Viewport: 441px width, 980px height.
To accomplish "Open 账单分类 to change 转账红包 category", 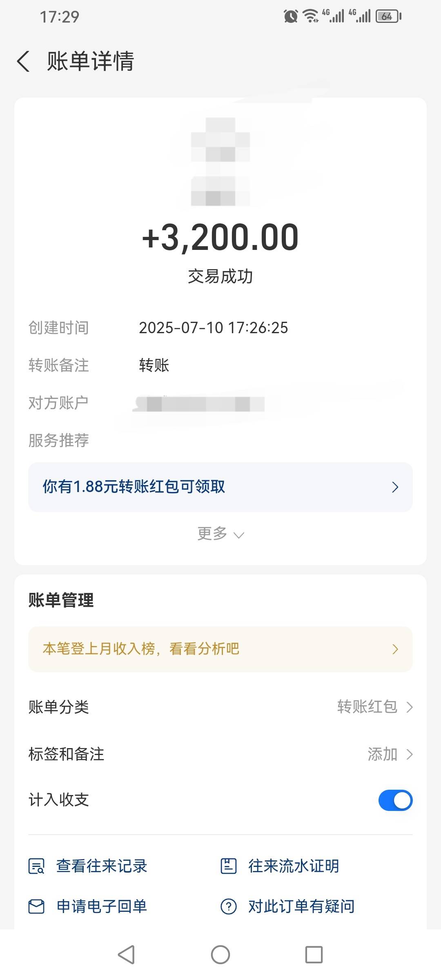I will [220, 707].
